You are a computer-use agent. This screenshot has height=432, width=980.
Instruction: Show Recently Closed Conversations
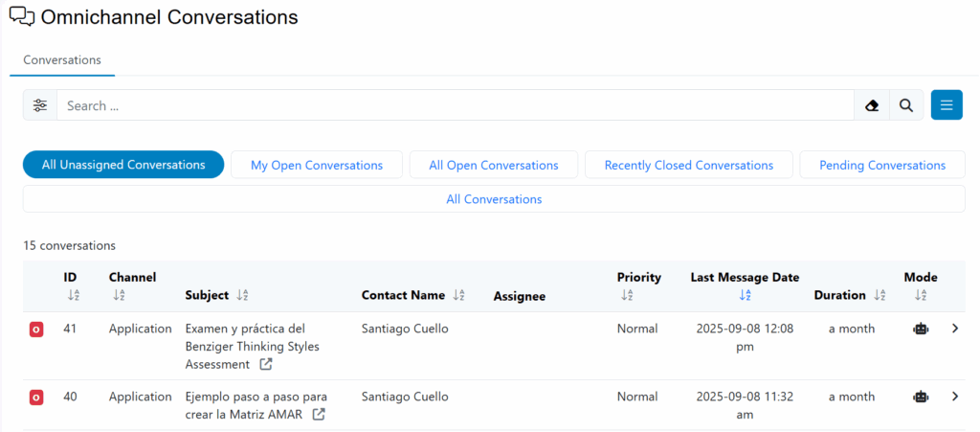tap(688, 165)
